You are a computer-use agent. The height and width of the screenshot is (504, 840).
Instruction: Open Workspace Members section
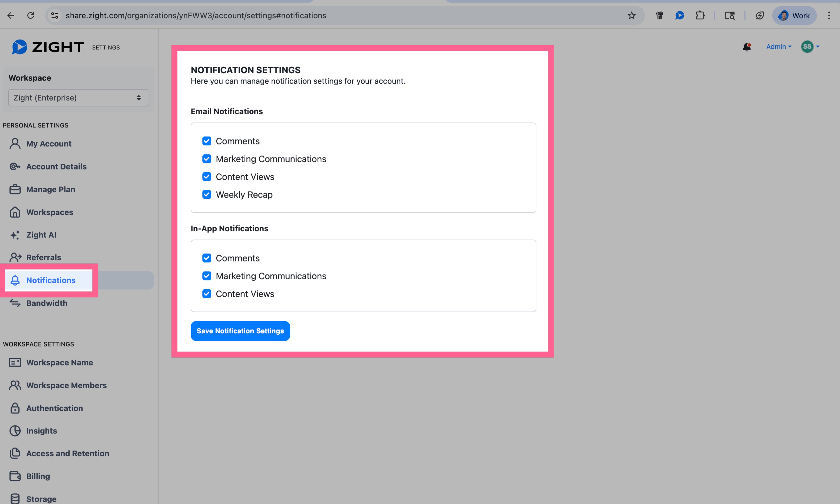click(66, 385)
